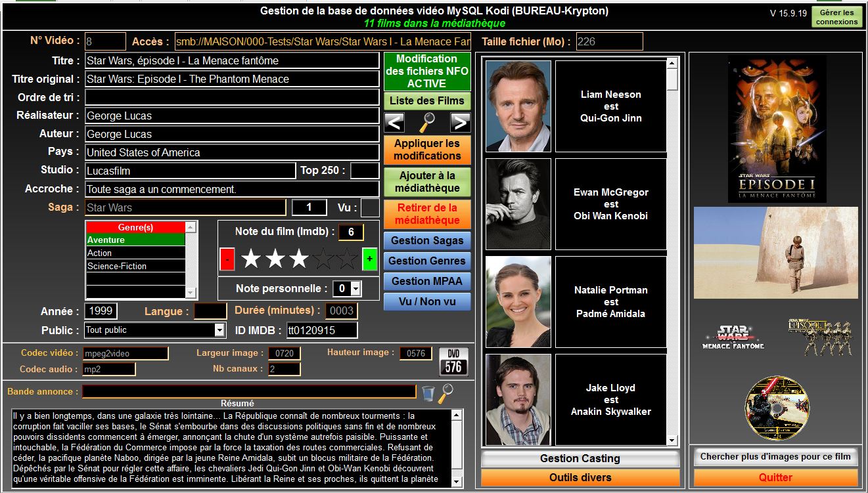Click the empty Ordre de tri field
Viewport: 868px width, 493px height.
point(232,97)
